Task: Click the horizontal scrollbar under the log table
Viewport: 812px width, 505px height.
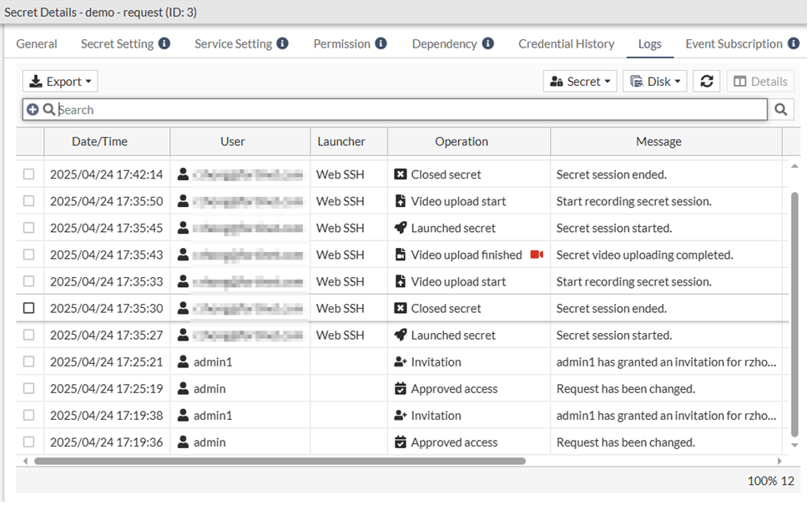Action: click(x=280, y=461)
